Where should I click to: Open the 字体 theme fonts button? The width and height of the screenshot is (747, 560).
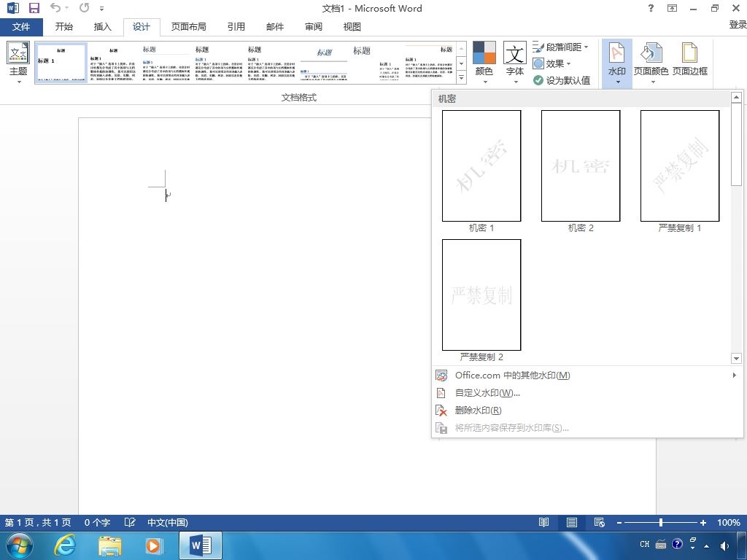[514, 63]
